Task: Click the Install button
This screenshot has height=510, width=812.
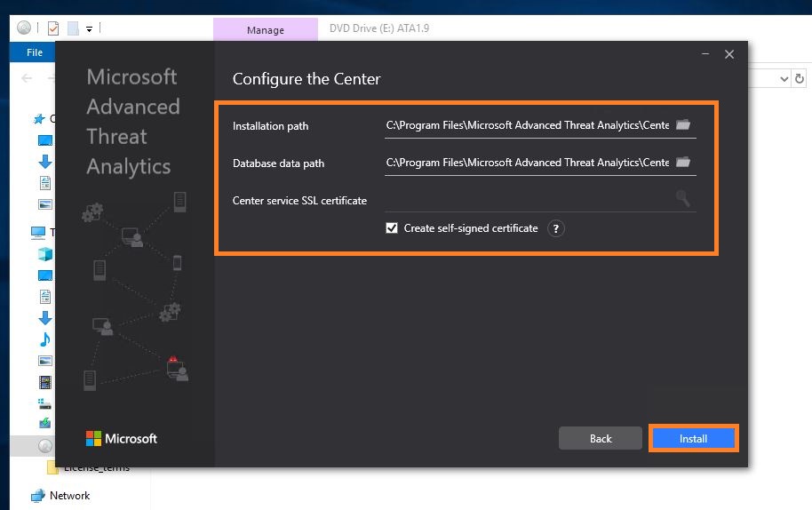Action: point(693,439)
